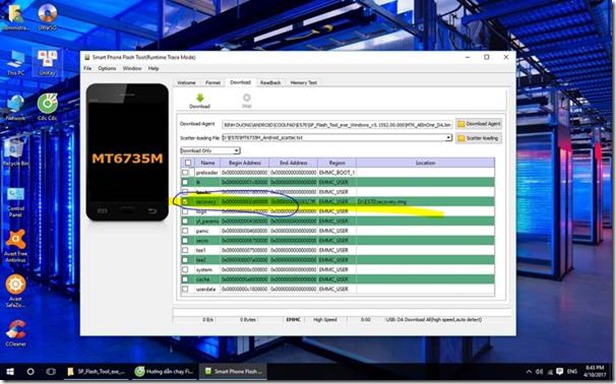Uncheck the recovery partition checkbox

[x=185, y=202]
